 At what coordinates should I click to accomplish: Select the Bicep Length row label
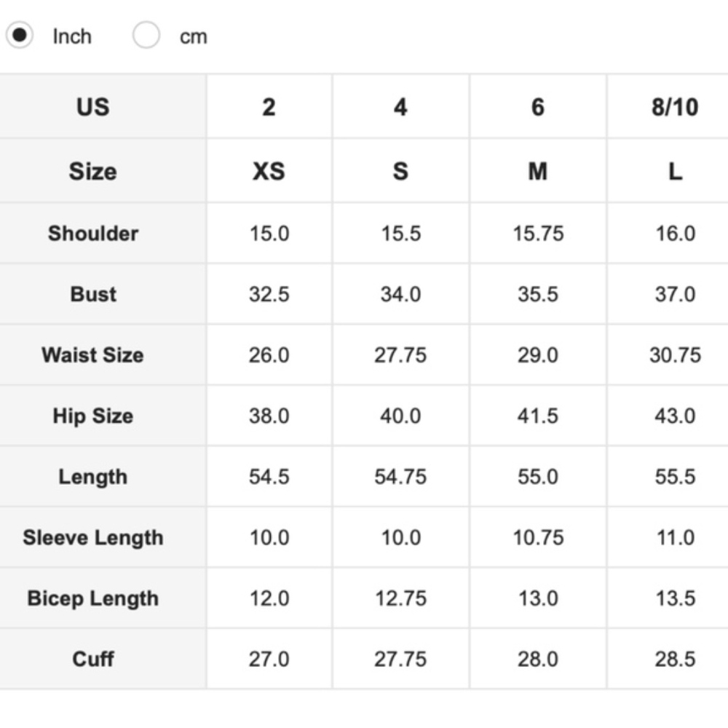103,598
